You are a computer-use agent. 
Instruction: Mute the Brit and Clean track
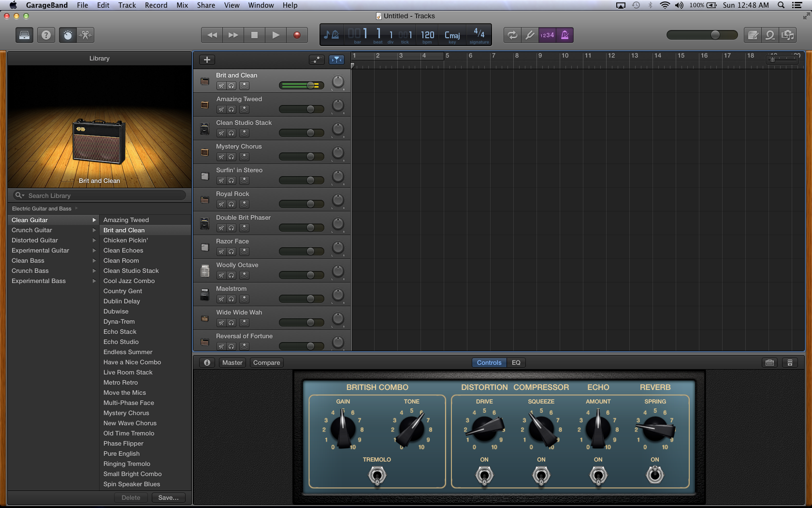point(221,86)
